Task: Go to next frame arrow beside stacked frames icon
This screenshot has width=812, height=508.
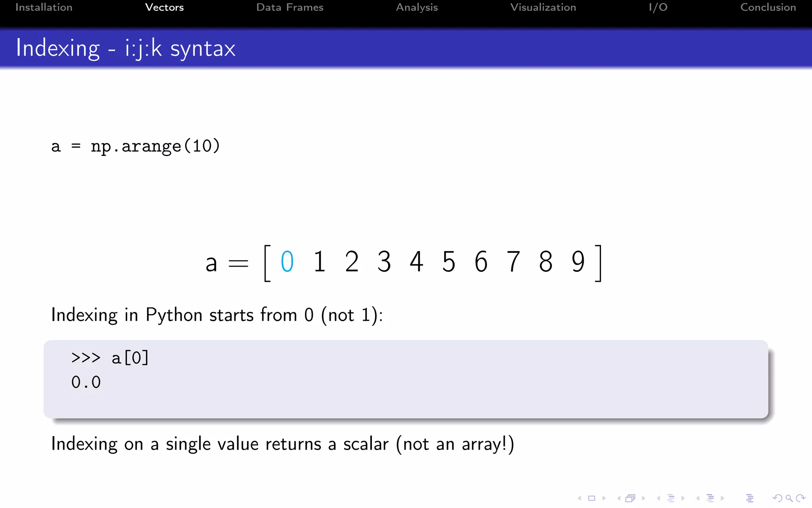Action: pos(643,498)
